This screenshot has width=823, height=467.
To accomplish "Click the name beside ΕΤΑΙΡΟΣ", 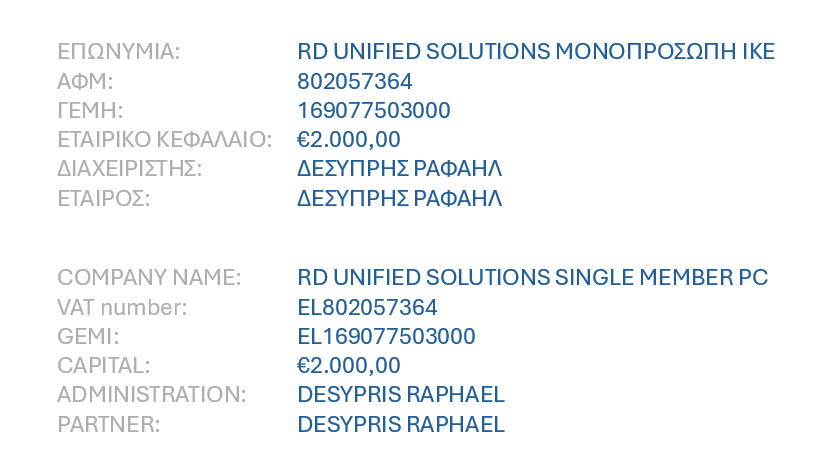I will [400, 198].
